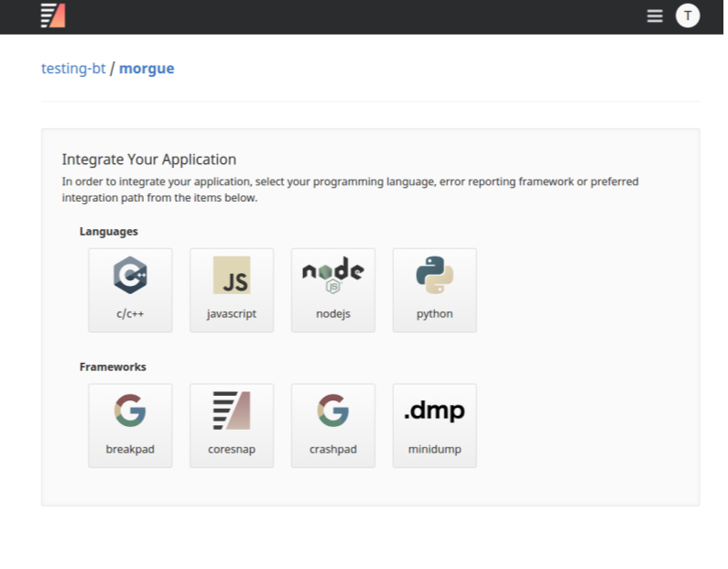Choose the Crashpad Google logo icon

point(333,411)
